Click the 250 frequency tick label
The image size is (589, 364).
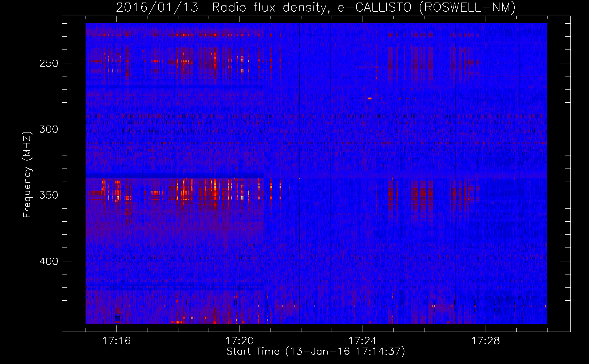(49, 63)
